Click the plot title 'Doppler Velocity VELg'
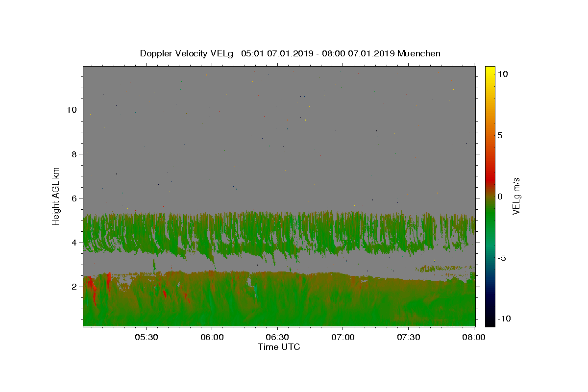 [x=188, y=53]
